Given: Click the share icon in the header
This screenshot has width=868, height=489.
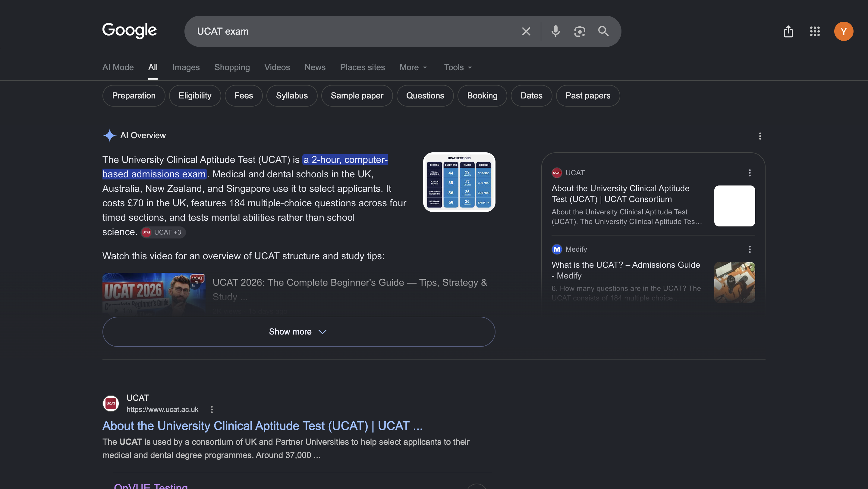Looking at the screenshot, I should (x=788, y=31).
